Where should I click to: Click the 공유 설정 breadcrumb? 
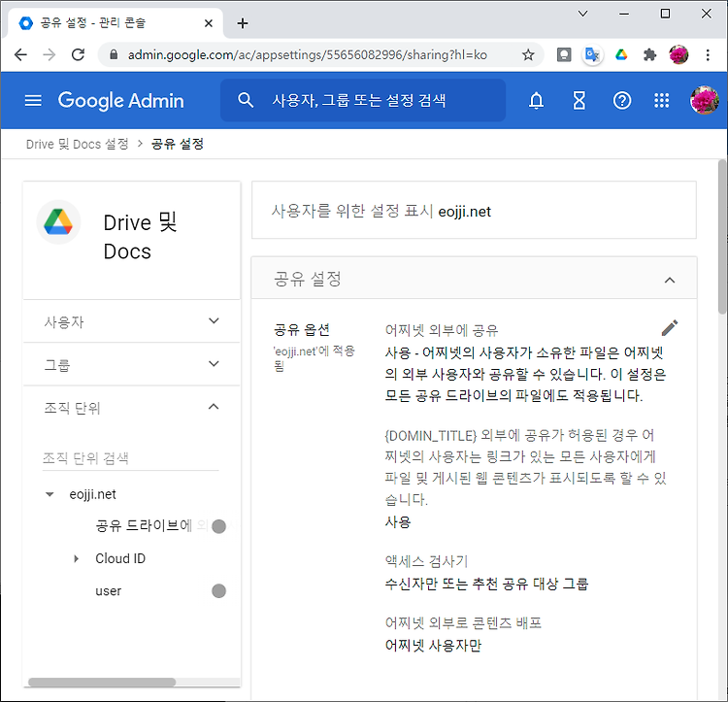[x=178, y=144]
